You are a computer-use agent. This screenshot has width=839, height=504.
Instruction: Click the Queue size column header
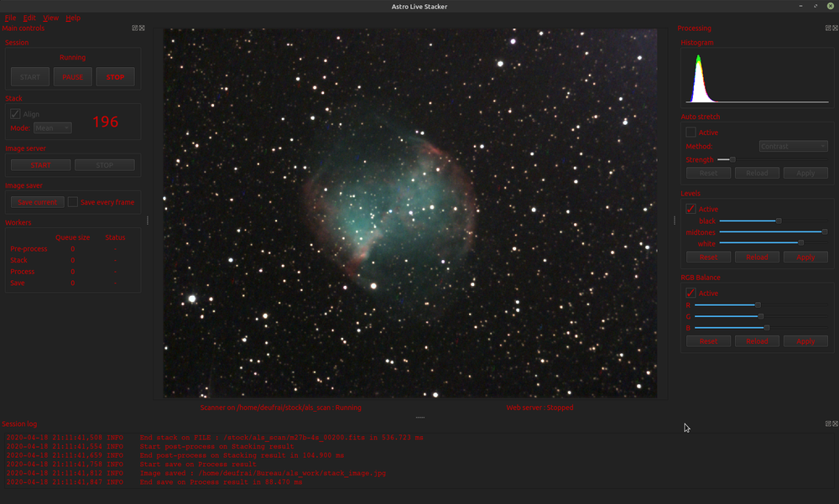(73, 237)
